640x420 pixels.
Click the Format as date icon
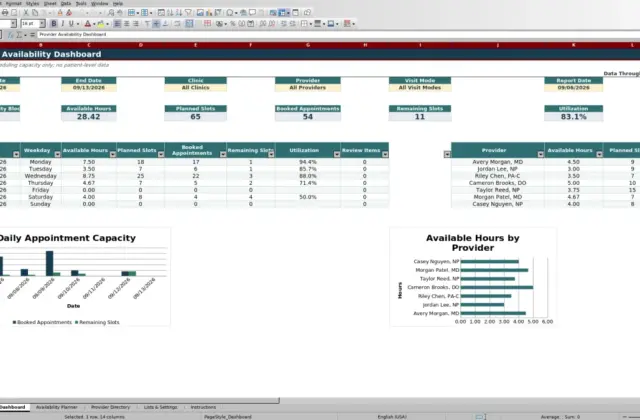[x=251, y=24]
